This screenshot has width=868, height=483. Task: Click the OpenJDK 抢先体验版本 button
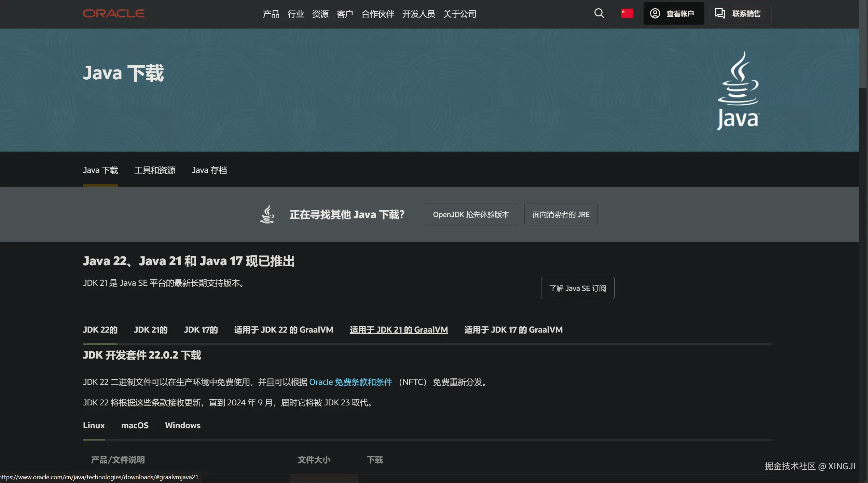pyautogui.click(x=471, y=214)
